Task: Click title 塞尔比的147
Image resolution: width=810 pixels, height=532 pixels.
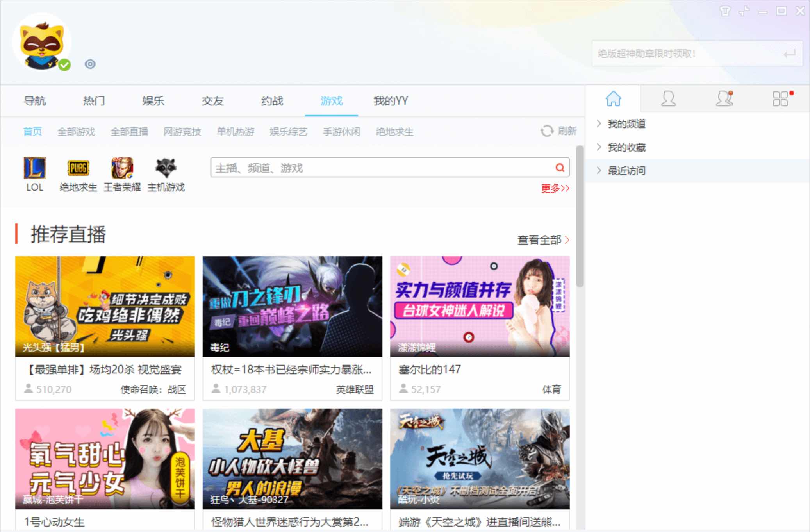Action: click(430, 370)
